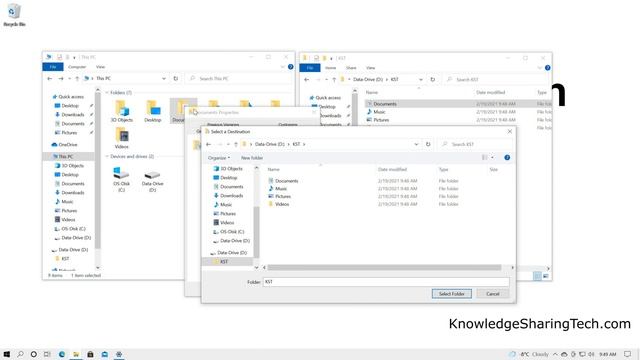This screenshot has width=640, height=360.
Task: Open Computer tab in This PC window
Action: click(x=77, y=67)
